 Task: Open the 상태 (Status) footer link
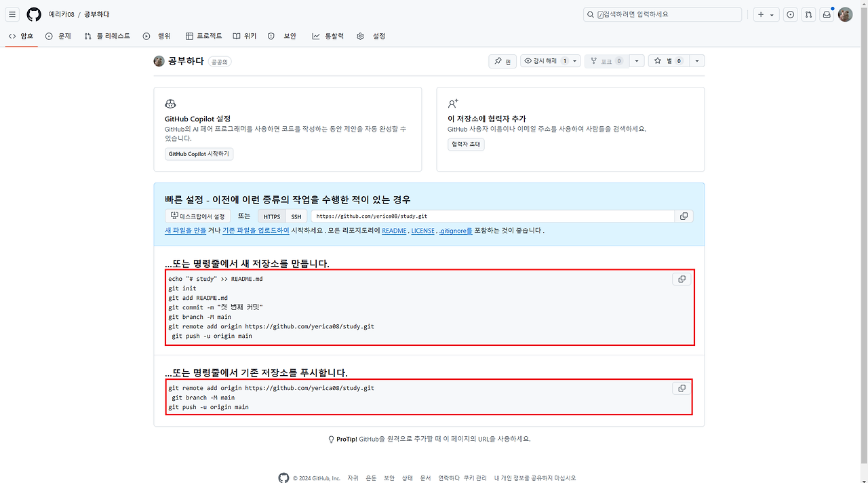[407, 478]
